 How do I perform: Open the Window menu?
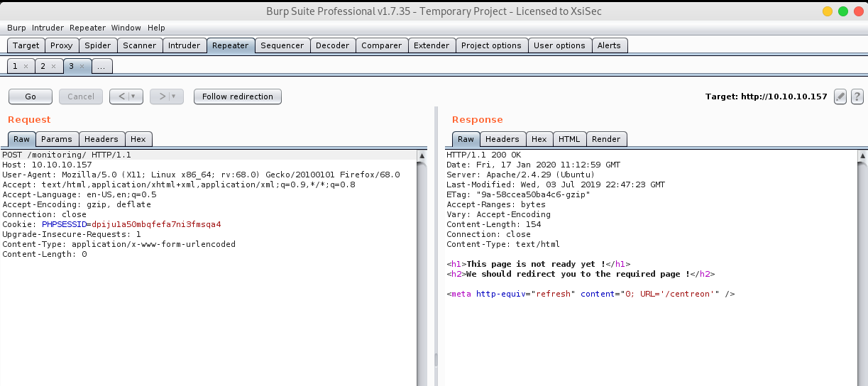click(126, 28)
